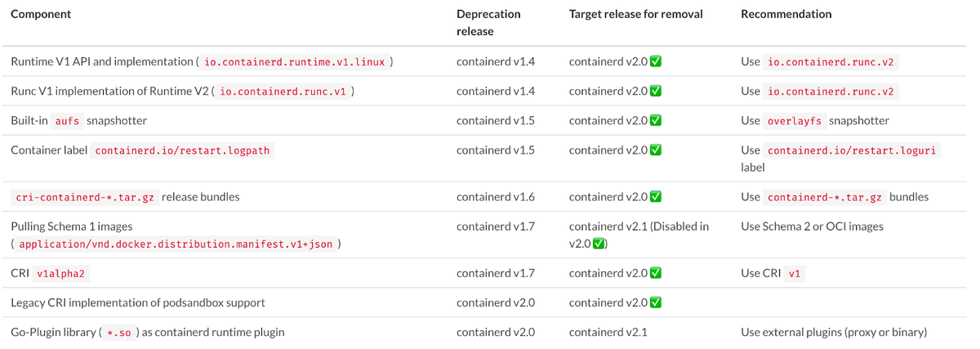Image resolution: width=980 pixels, height=349 pixels.
Task: Click green checkmark in aufs snapshotter row
Action: [656, 120]
